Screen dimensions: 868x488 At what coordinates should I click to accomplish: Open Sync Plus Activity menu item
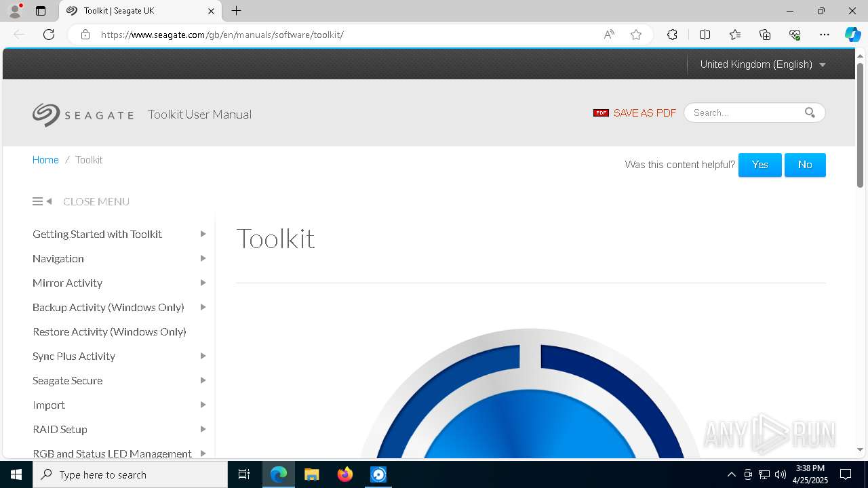(x=74, y=356)
